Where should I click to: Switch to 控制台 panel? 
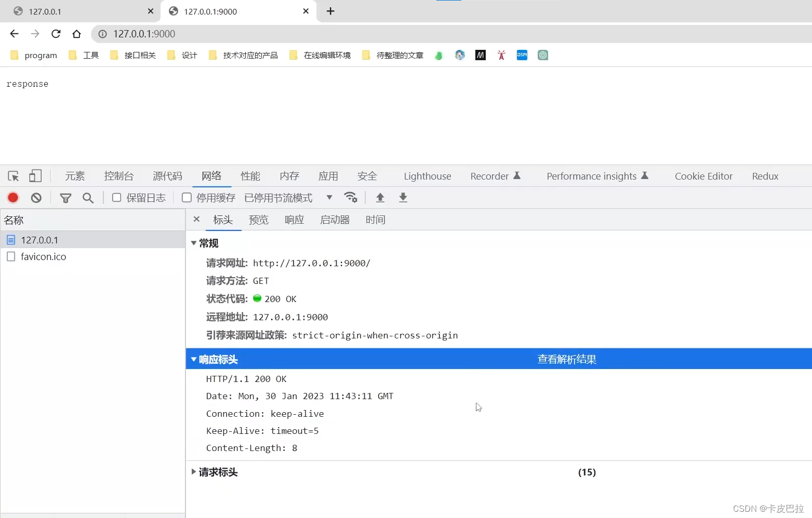119,176
